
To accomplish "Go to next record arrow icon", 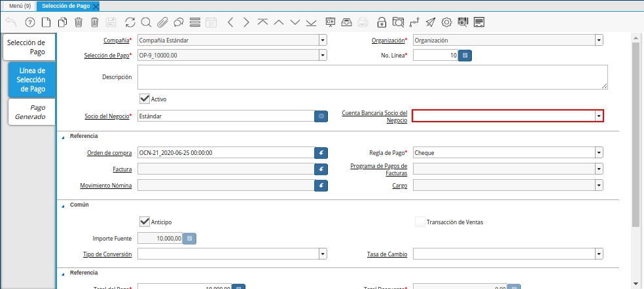I will (246, 22).
